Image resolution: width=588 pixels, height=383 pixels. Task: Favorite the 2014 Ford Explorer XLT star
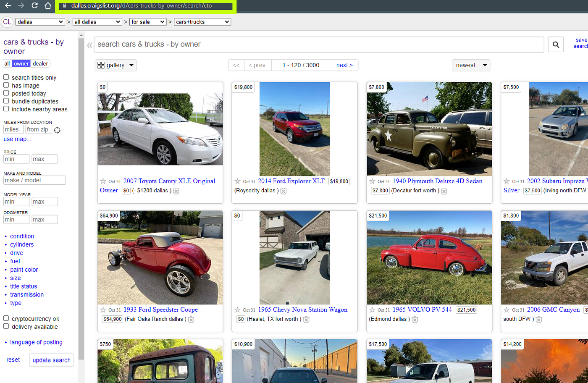[x=237, y=181]
